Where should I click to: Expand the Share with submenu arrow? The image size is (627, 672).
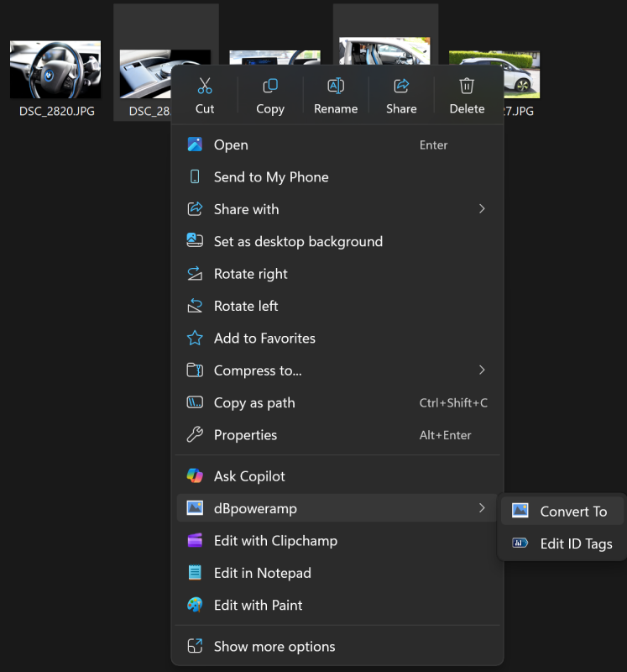tap(482, 209)
